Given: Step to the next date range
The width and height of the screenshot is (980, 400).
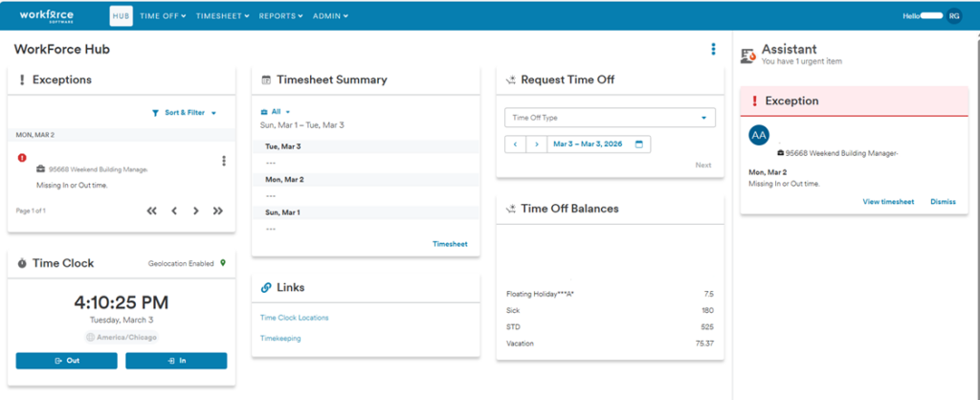Looking at the screenshot, I should pos(536,144).
